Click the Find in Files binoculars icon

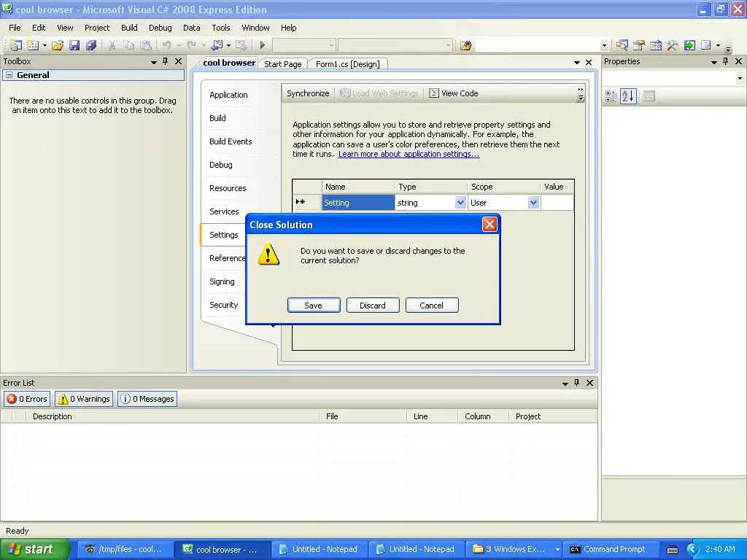coord(466,45)
